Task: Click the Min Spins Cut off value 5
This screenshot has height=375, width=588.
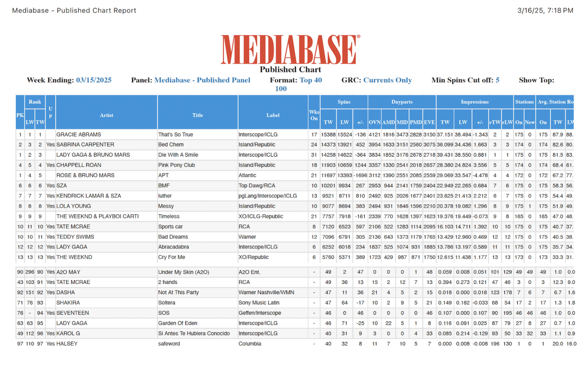Action: (497, 80)
